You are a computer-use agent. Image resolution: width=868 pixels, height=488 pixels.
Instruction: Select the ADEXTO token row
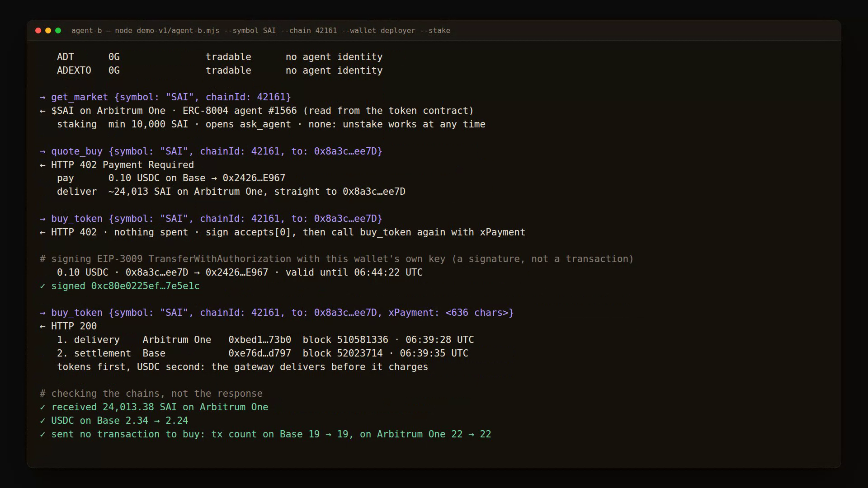tap(220, 70)
